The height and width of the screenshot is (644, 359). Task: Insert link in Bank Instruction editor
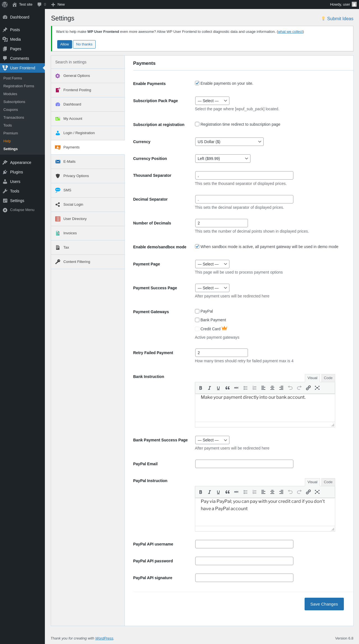pyautogui.click(x=308, y=388)
